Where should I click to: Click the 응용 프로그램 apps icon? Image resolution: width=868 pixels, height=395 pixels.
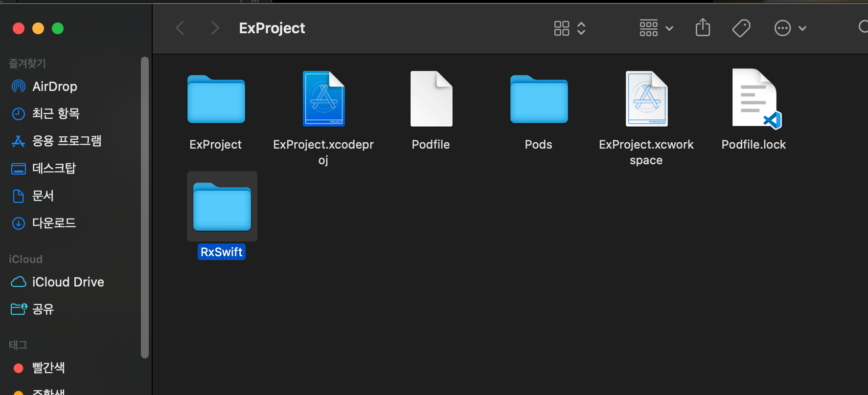[18, 141]
